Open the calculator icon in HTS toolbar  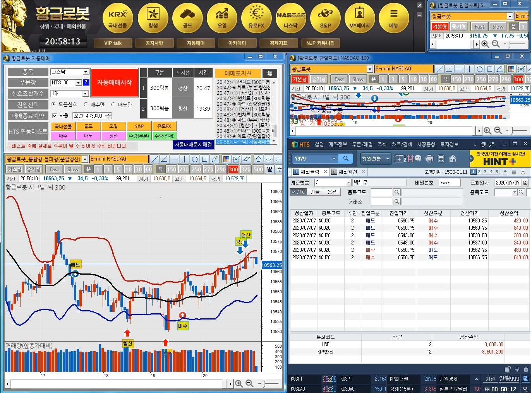point(441,159)
